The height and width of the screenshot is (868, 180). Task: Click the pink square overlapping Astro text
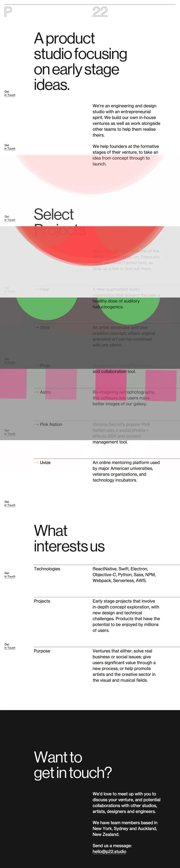[x=60, y=384]
